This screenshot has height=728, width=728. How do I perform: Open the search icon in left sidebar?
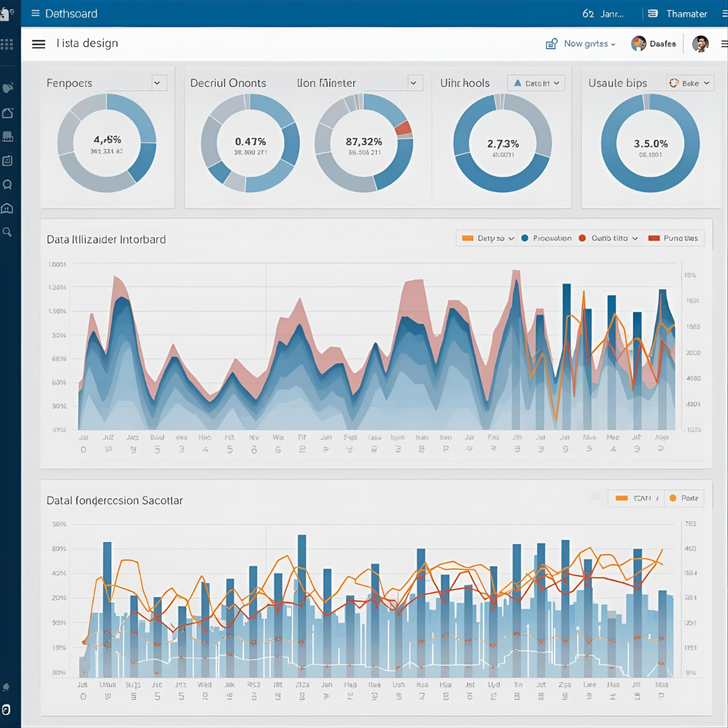(7, 232)
